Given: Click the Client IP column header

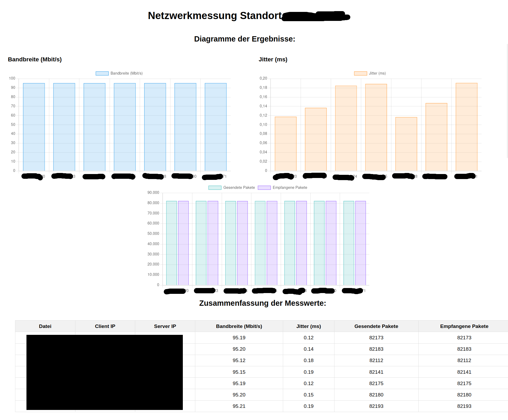Looking at the screenshot, I should (105, 326).
